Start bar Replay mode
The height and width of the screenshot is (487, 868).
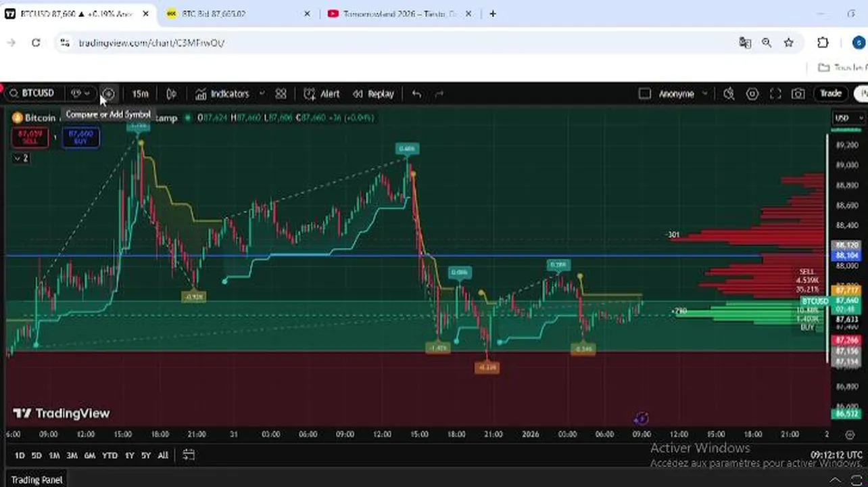tap(373, 93)
